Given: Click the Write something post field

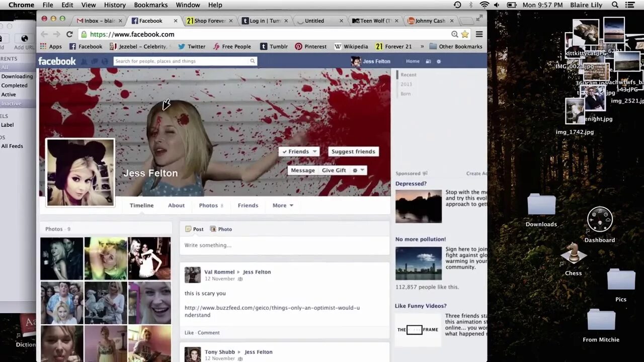Looking at the screenshot, I should (285, 245).
